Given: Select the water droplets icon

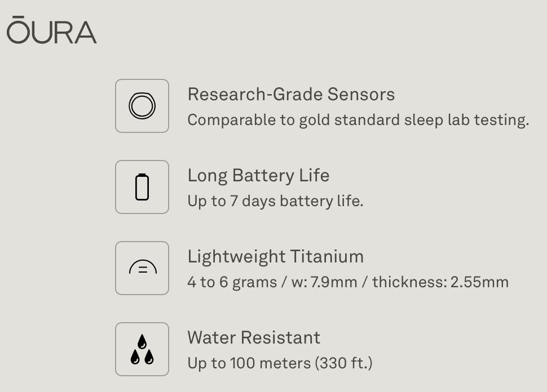Looking at the screenshot, I should [142, 349].
